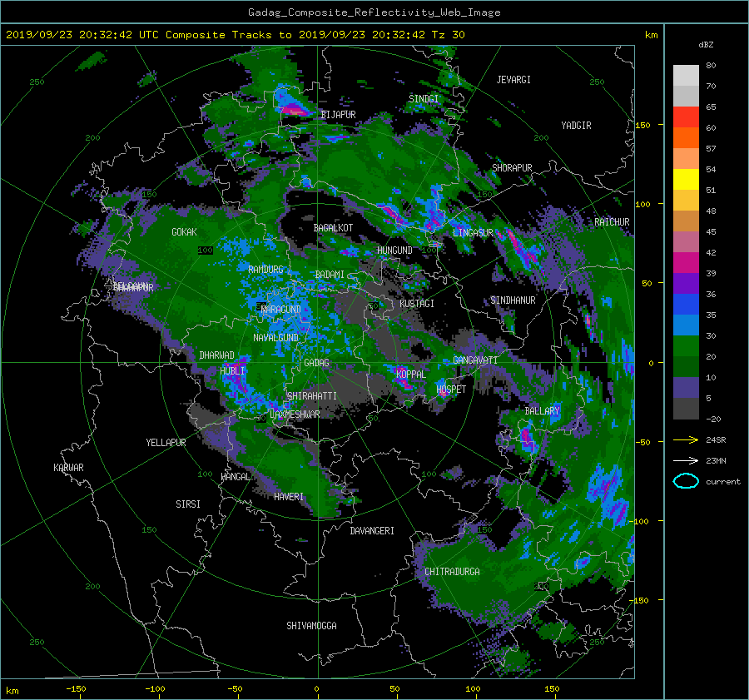Screen dimensions: 749x700
Task: Click the DAVANGERI city label
Action: [372, 531]
